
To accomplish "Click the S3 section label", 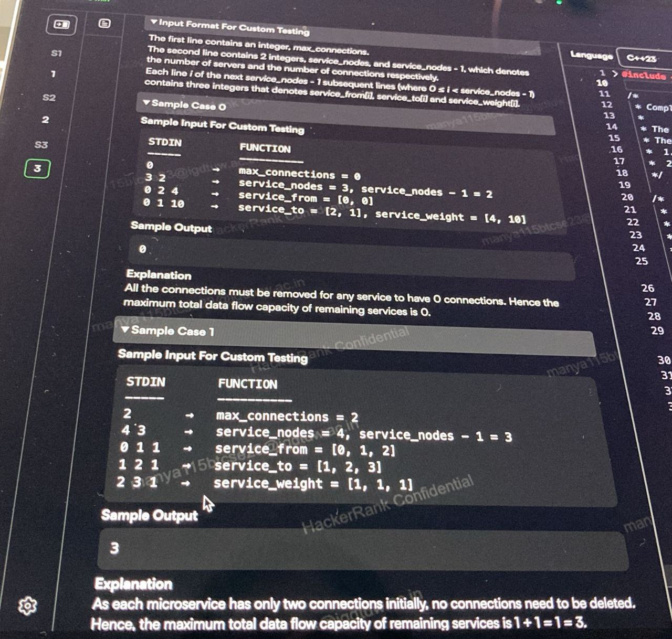I will click(41, 144).
